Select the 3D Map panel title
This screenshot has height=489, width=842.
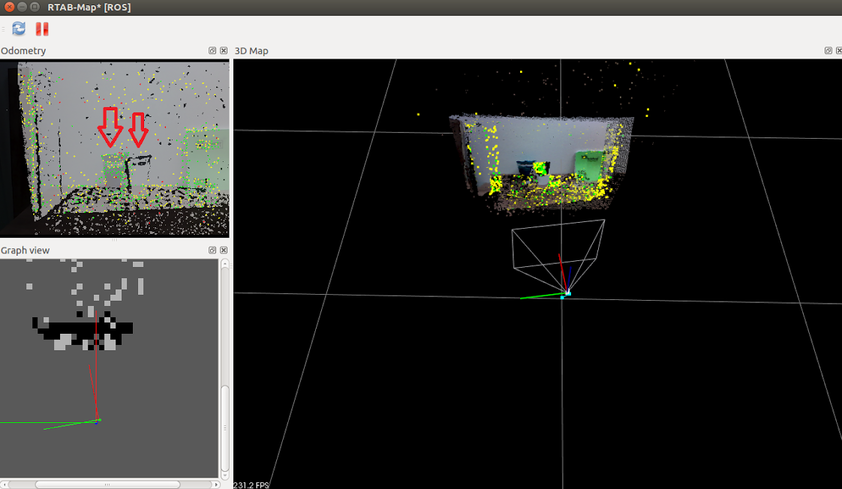[251, 51]
